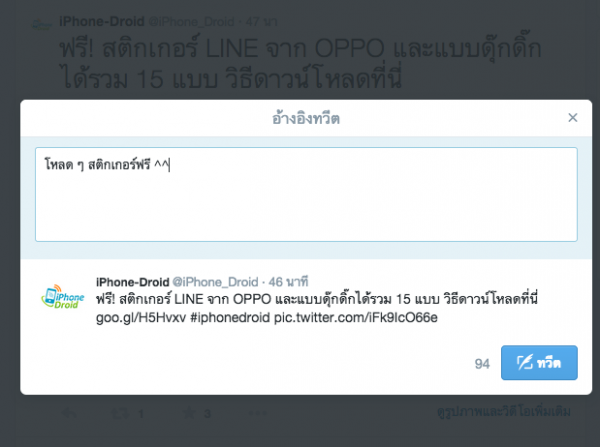
Task: Open the more options ellipsis icon
Action: 258,413
